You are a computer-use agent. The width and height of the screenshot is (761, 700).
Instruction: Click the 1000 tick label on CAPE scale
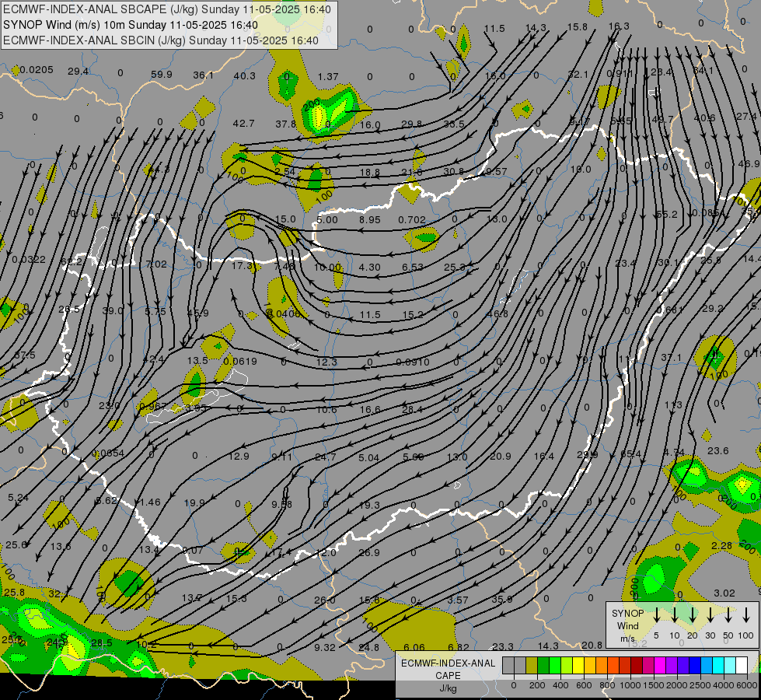(630, 685)
